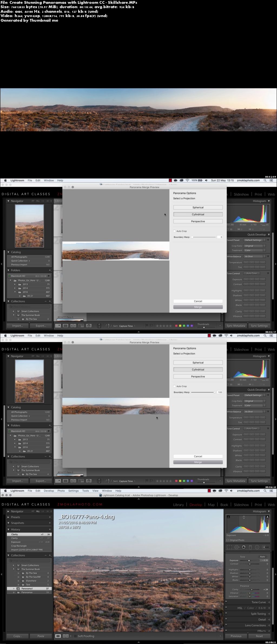Switch to Grid view in Warp 0 frame
This screenshot has height=644, width=277.
pyautogui.click(x=58, y=326)
